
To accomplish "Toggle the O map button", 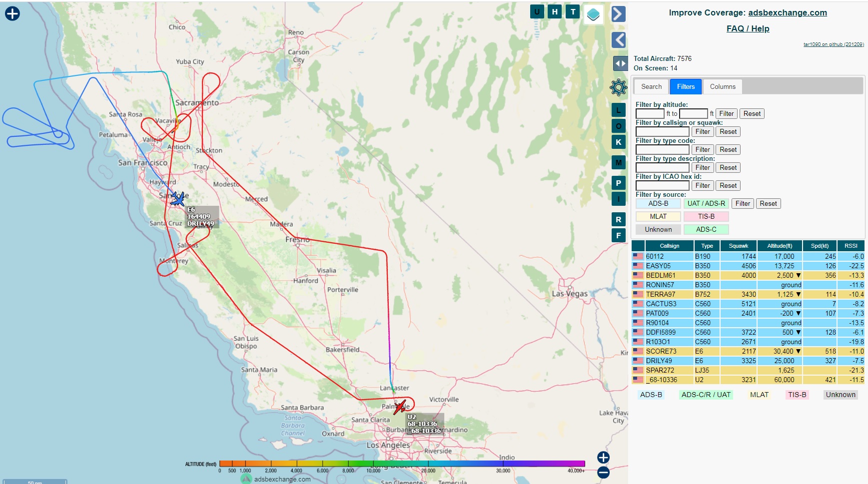I will [x=619, y=126].
